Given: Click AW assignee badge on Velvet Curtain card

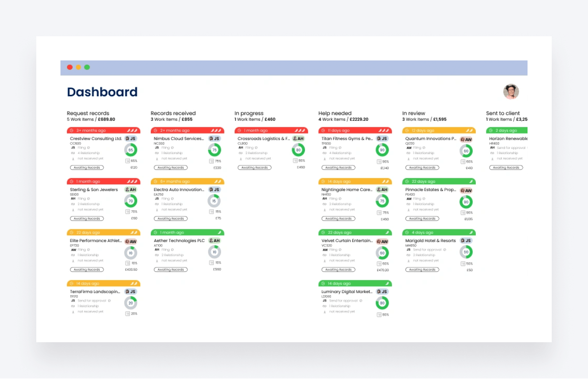Looking at the screenshot, I should coord(382,241).
